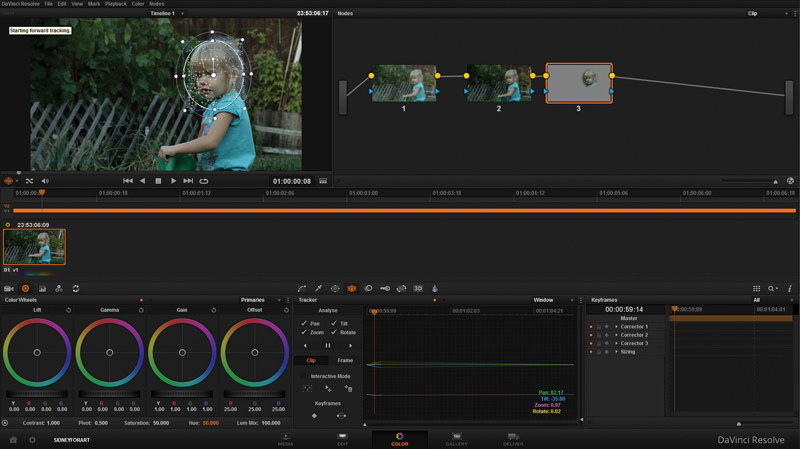Stop playback in the viewer
Screen dimensions: 800x449
[x=158, y=181]
